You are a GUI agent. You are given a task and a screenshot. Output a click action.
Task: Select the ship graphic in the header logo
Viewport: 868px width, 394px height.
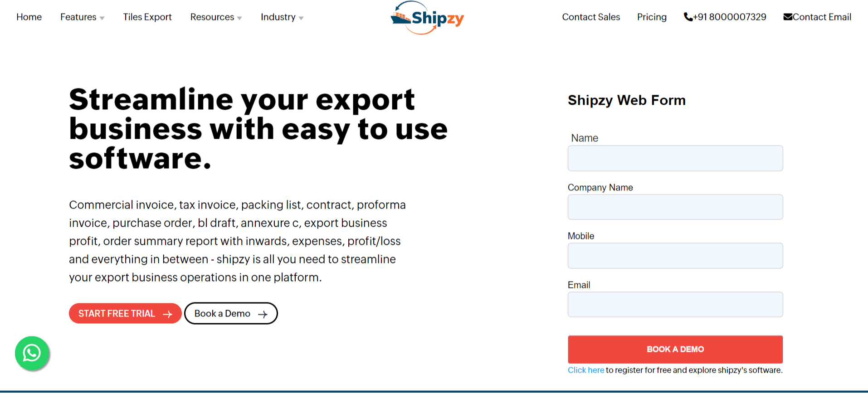pyautogui.click(x=401, y=19)
